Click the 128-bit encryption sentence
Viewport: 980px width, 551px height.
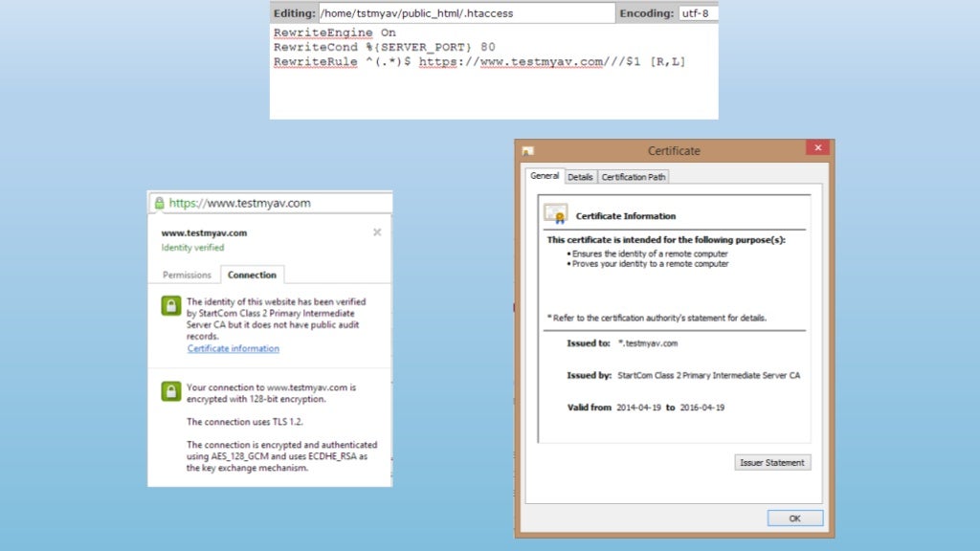click(271, 393)
